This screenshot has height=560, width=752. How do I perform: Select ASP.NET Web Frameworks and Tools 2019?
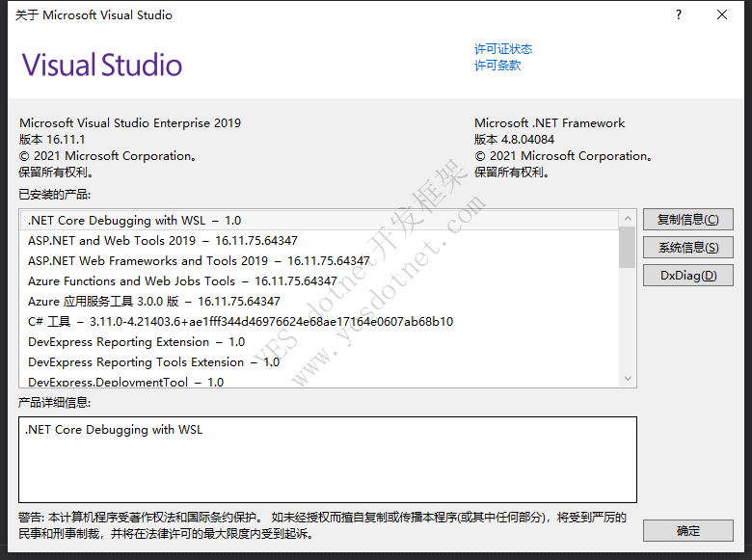(x=319, y=260)
